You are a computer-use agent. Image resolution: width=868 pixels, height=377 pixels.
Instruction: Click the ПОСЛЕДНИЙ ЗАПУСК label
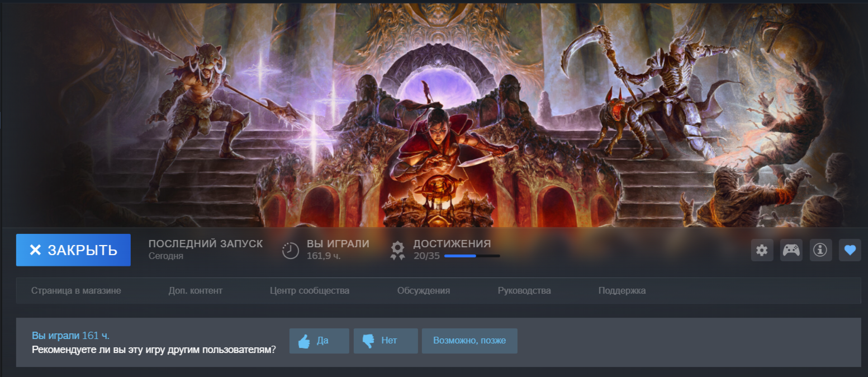(x=206, y=244)
